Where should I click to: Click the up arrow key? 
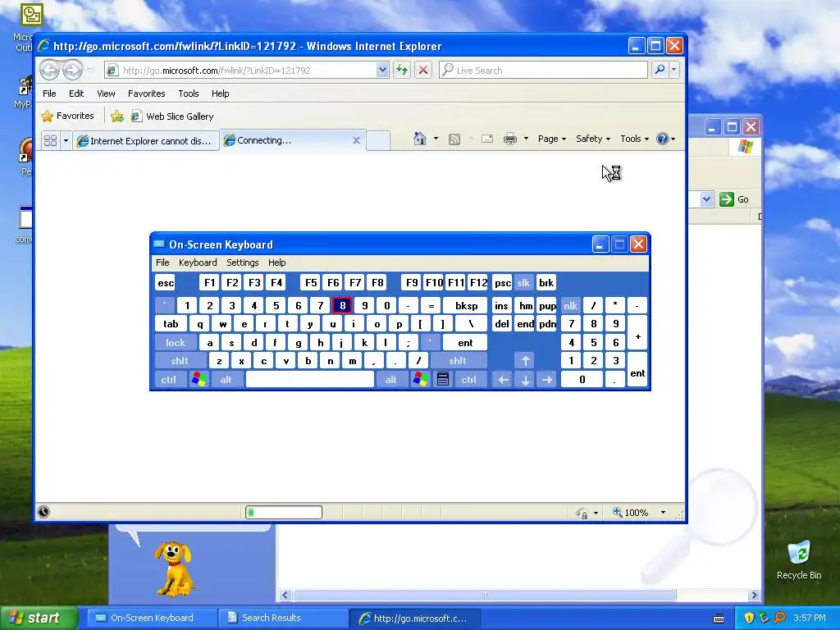tap(526, 361)
